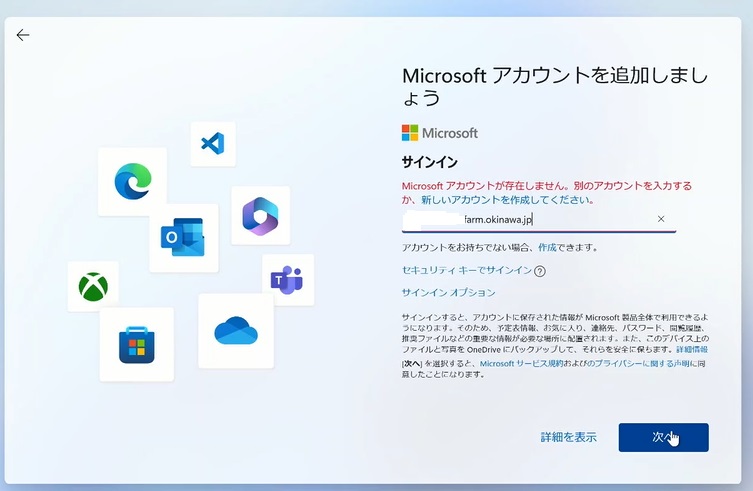Click the Outlook icon tile
Screen dimensions: 753x491
183,237
